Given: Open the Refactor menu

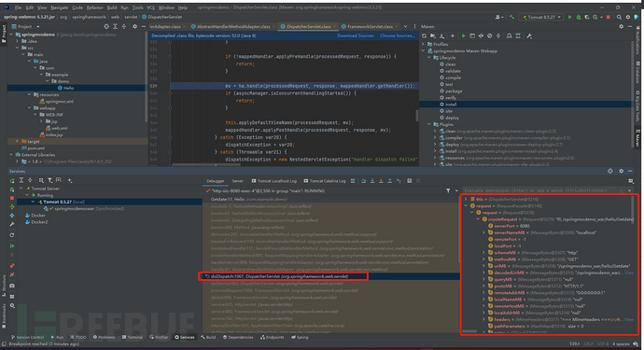Looking at the screenshot, I should [x=95, y=7].
